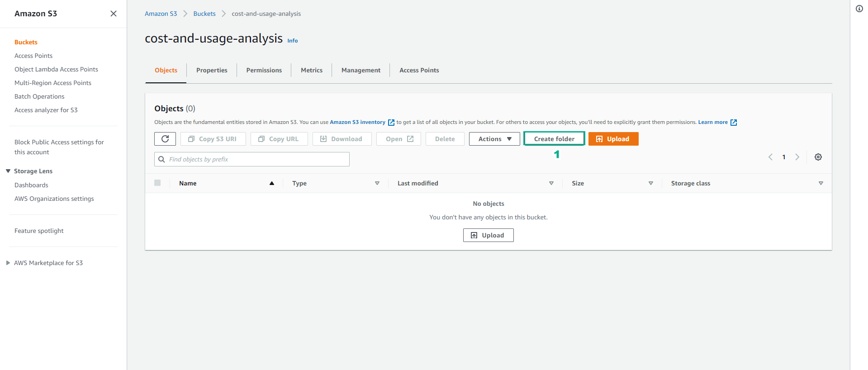
Task: Open Feature spotlight in sidebar
Action: (x=39, y=231)
